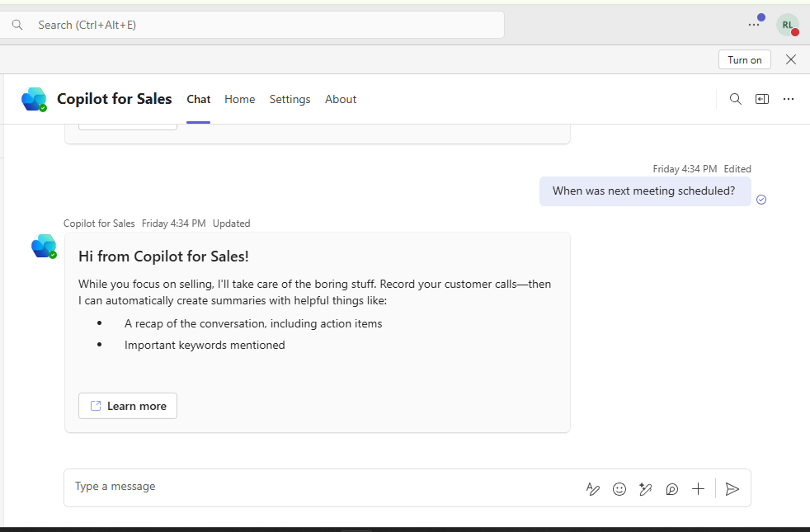The height and width of the screenshot is (532, 810).
Task: Click the 'Hi from Copilot for Sales!' heading
Action: tap(163, 257)
